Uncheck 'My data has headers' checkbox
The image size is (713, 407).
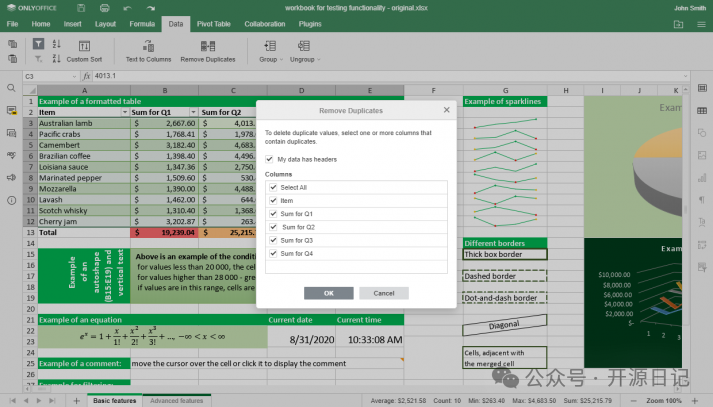pos(270,159)
